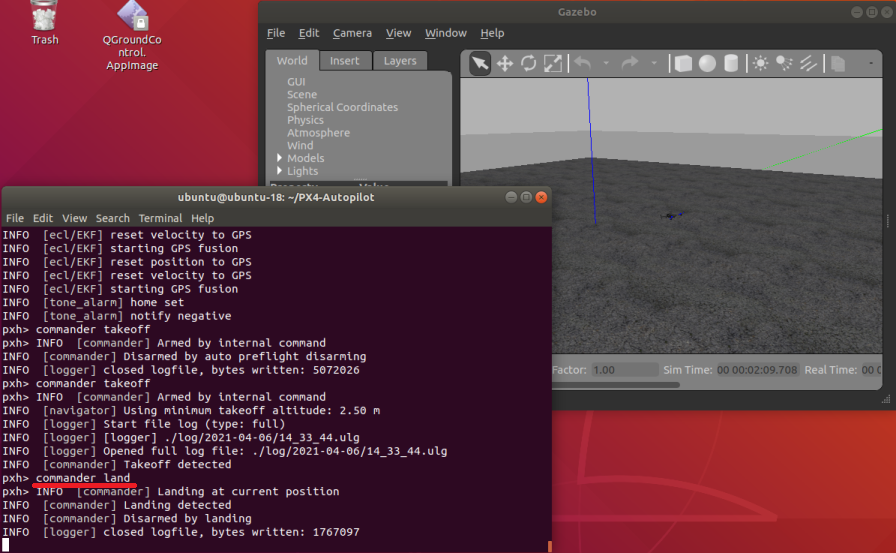Open the terminal Terminal menu
This screenshot has height=553, width=896.
pos(161,218)
